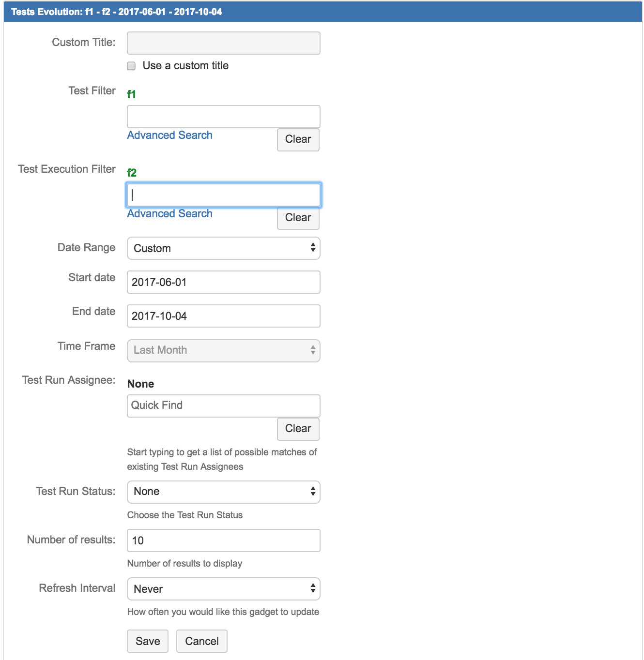Clear the Test Run Assignee field
This screenshot has width=644, height=660.
298,429
